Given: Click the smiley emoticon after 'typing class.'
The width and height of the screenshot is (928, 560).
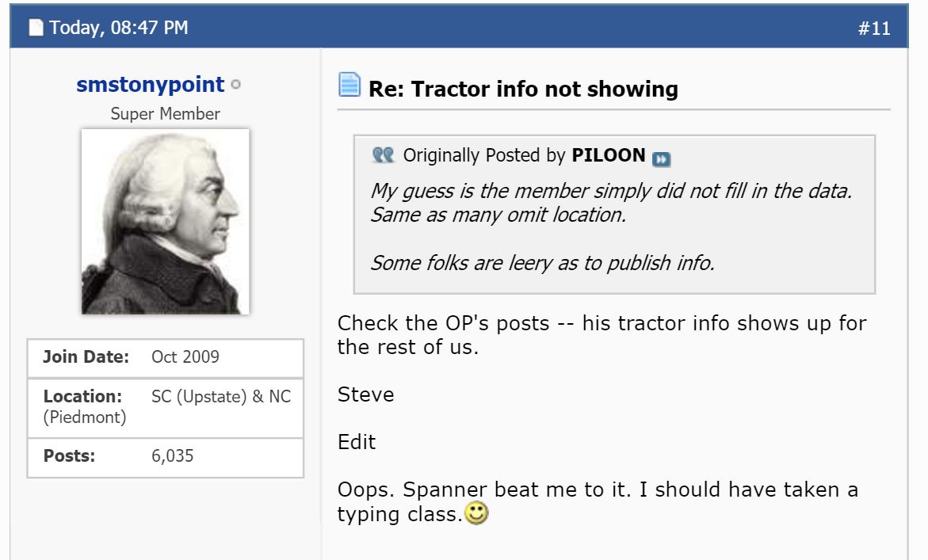Looking at the screenshot, I should tap(476, 515).
